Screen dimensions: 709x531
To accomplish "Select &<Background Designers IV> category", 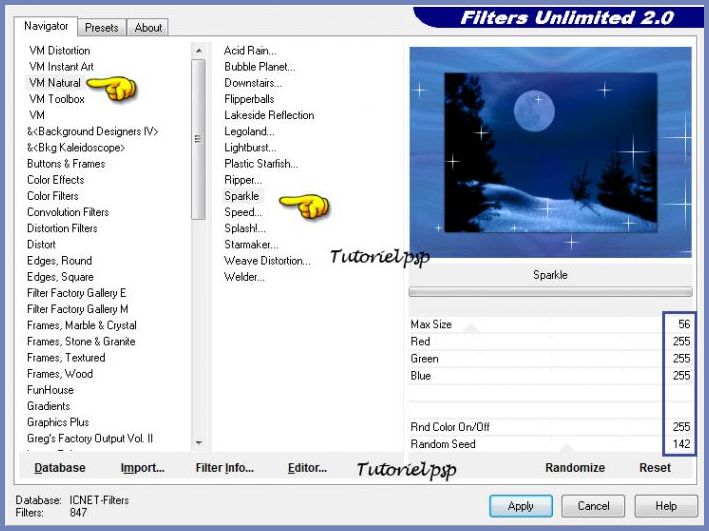I will (x=93, y=132).
